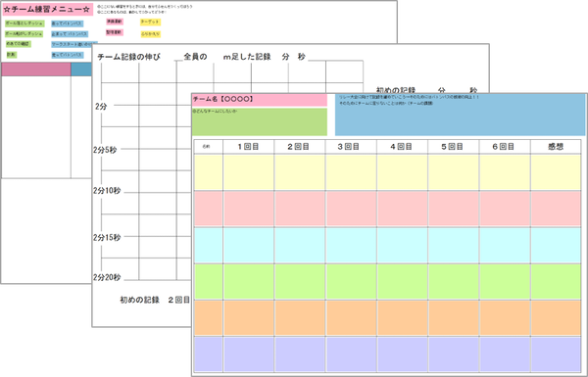Click the 2分10秒 axis label
Viewport: 588px width, 377px height.
tap(107, 191)
